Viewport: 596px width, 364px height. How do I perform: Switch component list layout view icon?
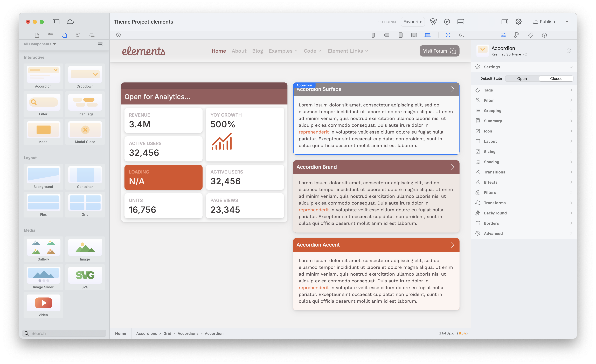click(x=100, y=44)
